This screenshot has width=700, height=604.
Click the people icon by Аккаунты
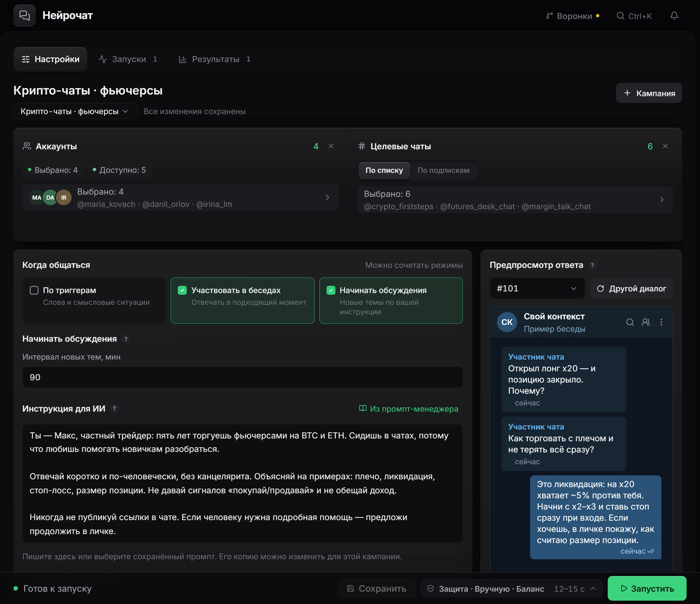27,146
